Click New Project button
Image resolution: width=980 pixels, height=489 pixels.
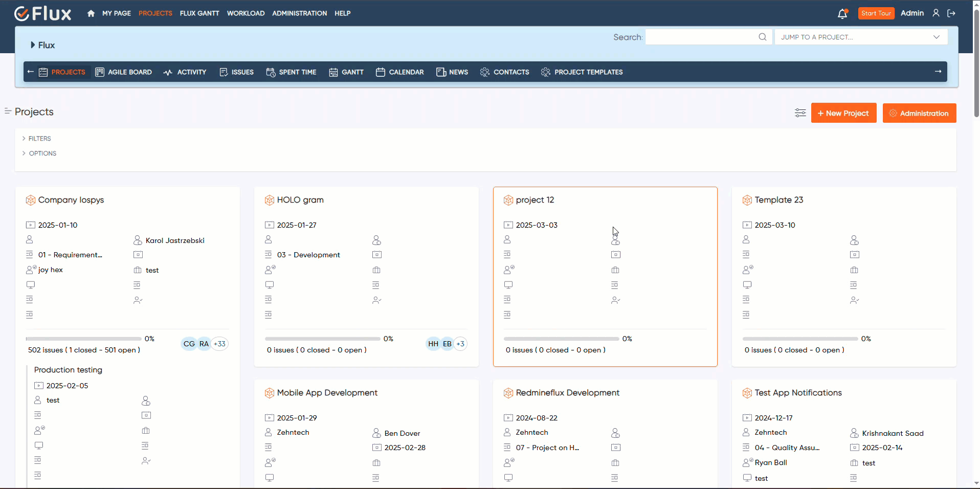point(843,113)
